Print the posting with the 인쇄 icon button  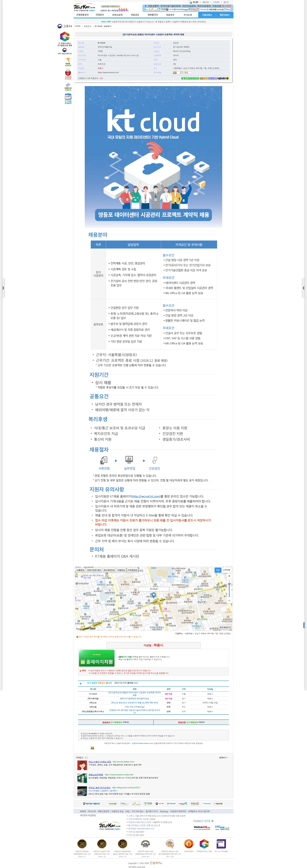203,79
